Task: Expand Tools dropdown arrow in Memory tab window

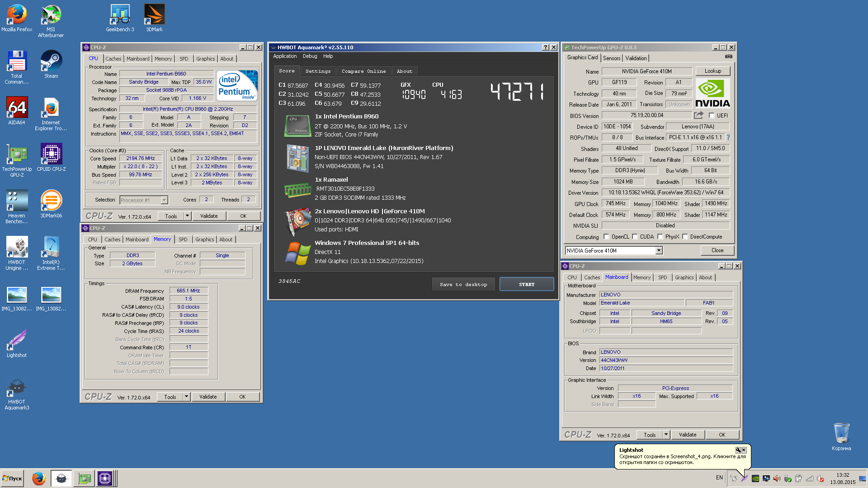Action: coord(186,397)
